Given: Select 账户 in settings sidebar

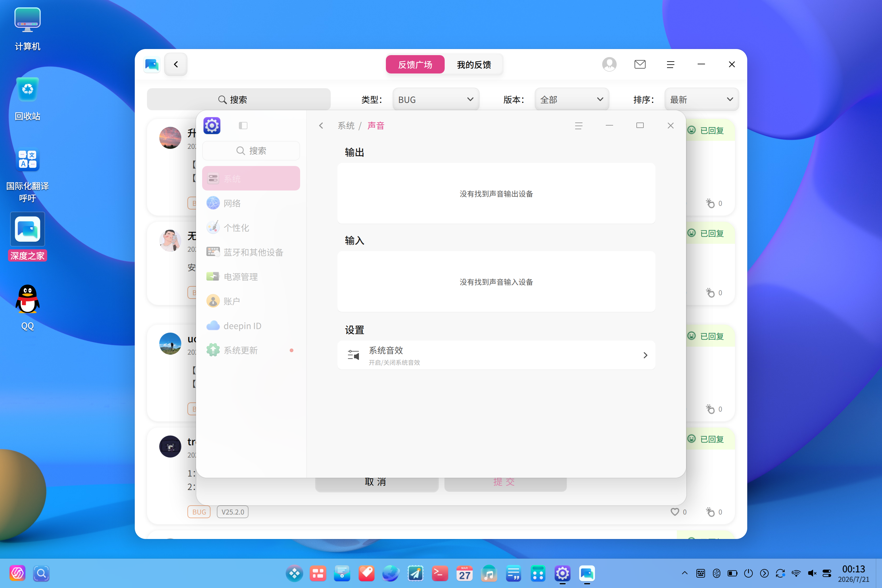Looking at the screenshot, I should tap(251, 301).
